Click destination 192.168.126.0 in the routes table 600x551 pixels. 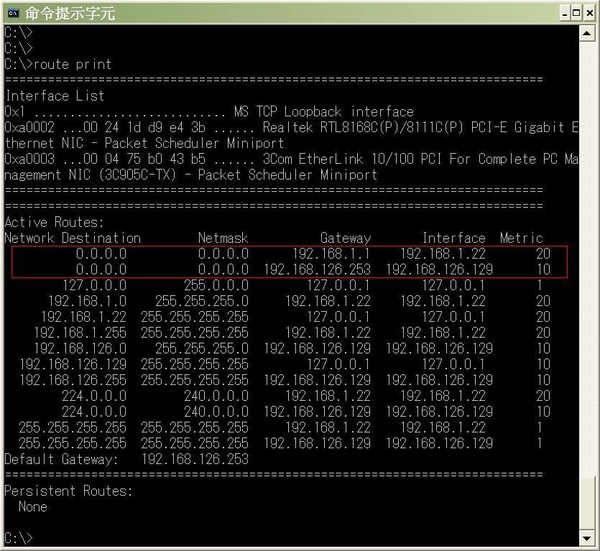(x=80, y=349)
